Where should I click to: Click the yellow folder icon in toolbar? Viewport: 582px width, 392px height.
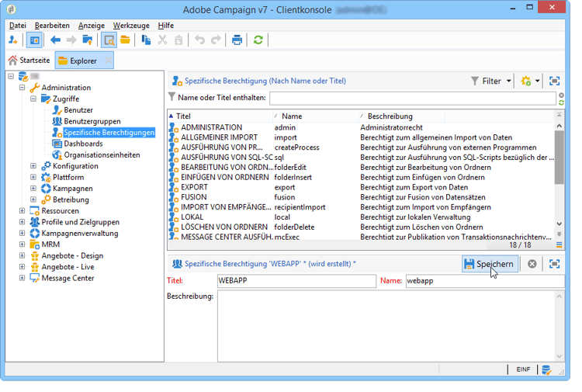pos(124,40)
